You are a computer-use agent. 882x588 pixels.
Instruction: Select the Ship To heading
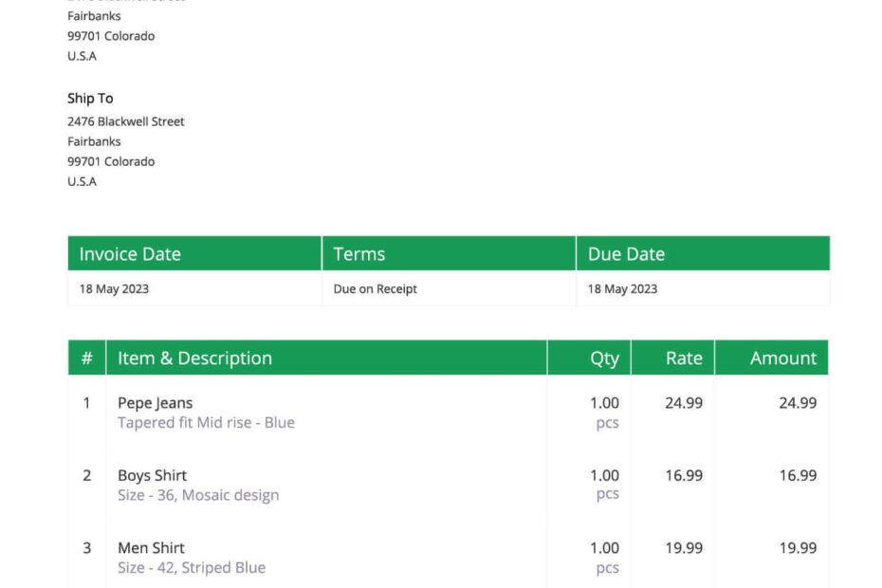[89, 98]
